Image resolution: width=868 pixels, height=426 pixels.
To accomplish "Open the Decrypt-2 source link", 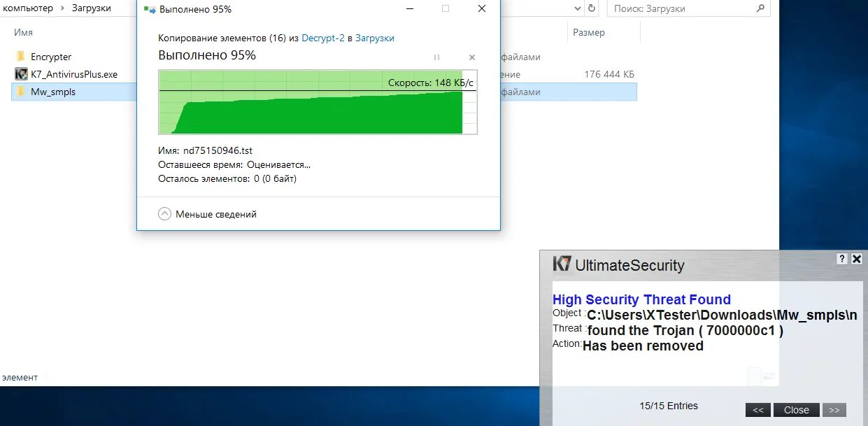I will (323, 38).
